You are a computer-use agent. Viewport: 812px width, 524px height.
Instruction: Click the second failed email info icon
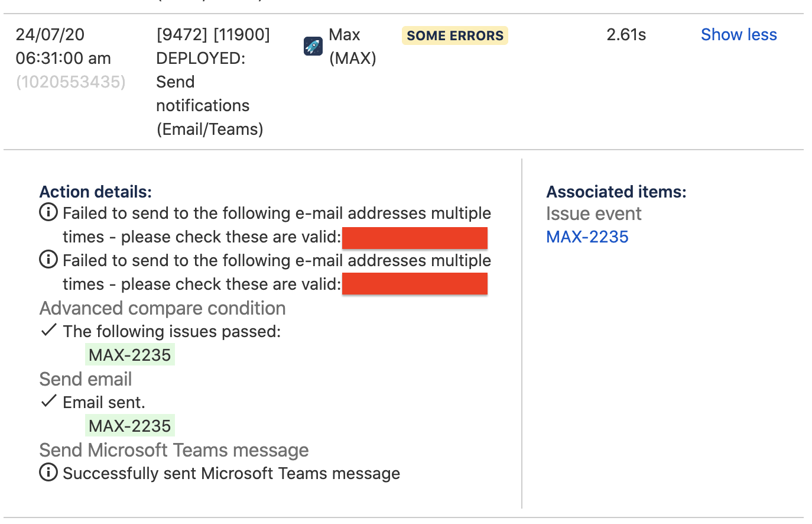click(48, 259)
